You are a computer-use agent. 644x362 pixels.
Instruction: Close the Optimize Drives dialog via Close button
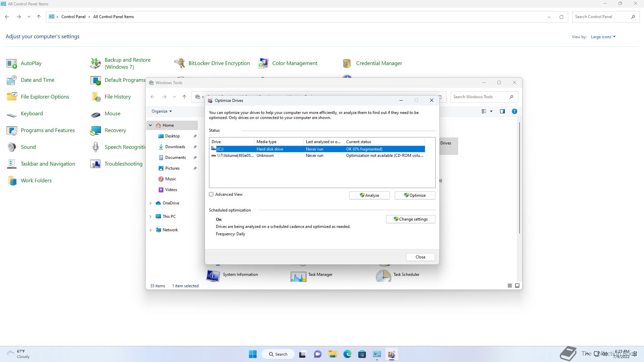coord(420,257)
